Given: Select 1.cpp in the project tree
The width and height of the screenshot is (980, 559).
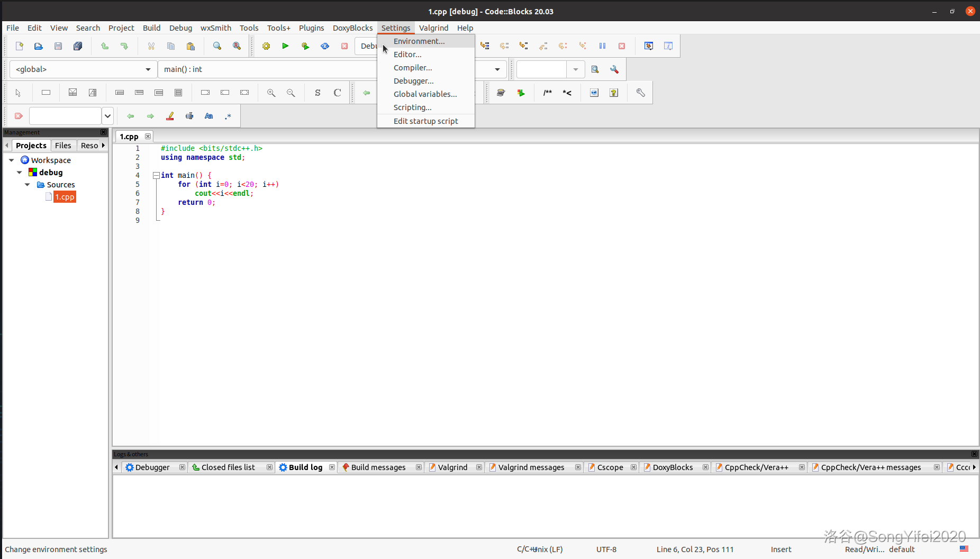Looking at the screenshot, I should [65, 197].
